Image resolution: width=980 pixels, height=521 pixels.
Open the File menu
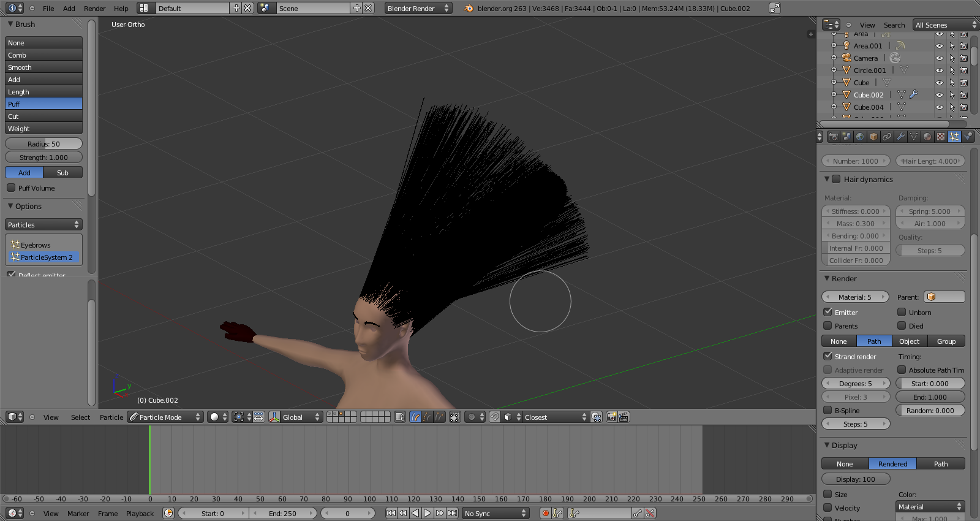[x=48, y=9]
